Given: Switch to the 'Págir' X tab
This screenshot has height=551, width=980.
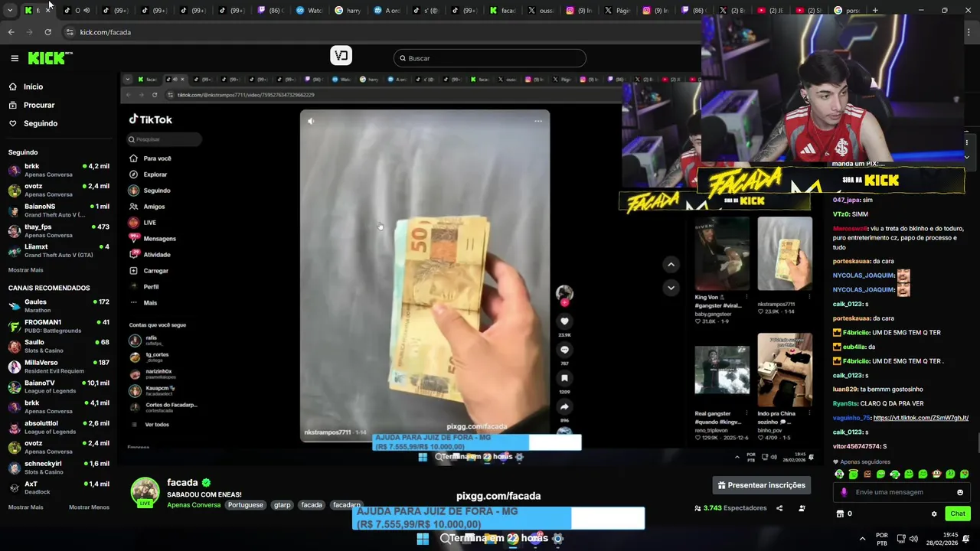Looking at the screenshot, I should [x=619, y=11].
